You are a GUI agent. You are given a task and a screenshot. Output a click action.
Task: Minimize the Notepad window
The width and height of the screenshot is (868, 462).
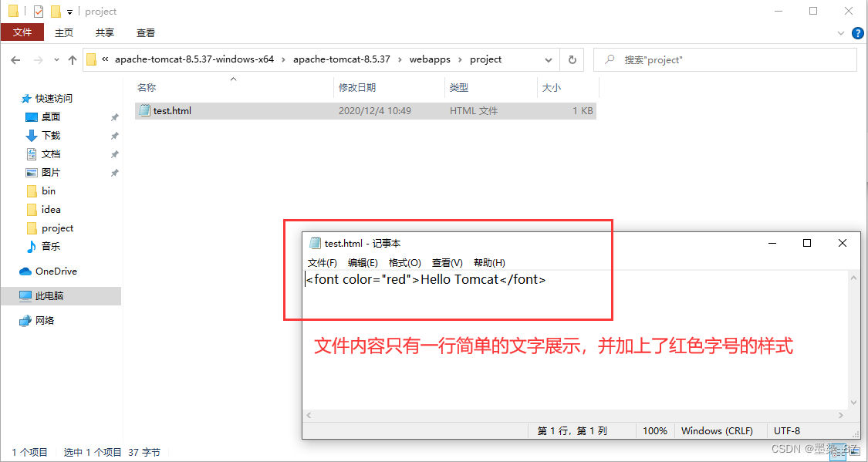coord(773,243)
